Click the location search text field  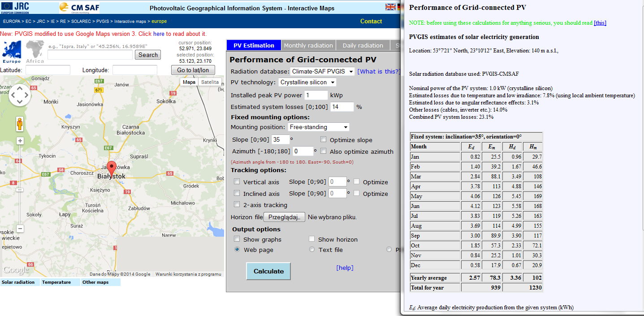coord(90,55)
